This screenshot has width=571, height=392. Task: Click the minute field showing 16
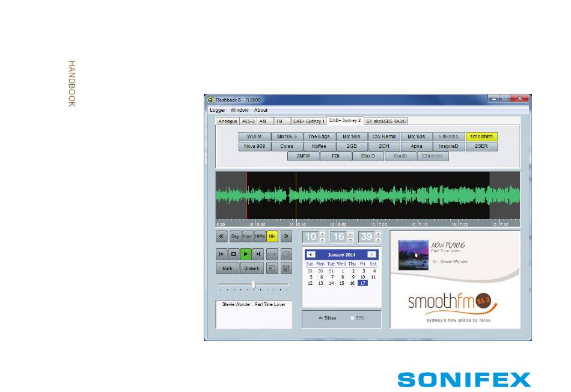(x=338, y=237)
